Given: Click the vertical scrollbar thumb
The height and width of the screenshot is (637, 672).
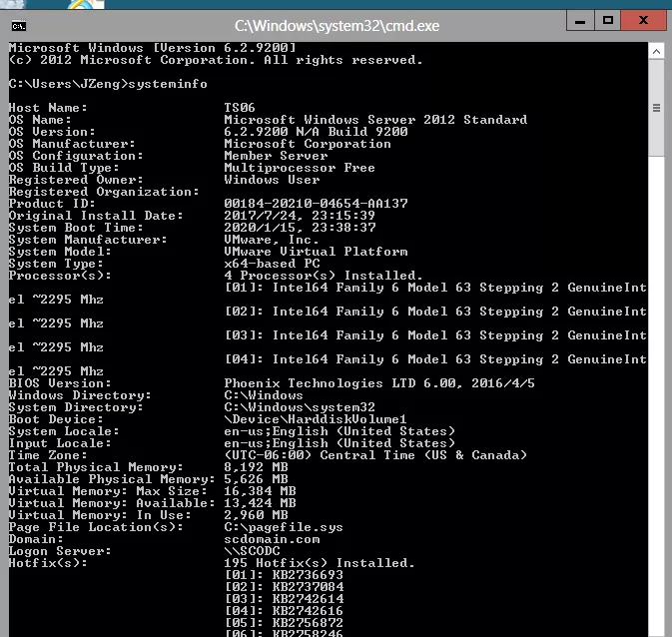Looking at the screenshot, I should [657, 108].
